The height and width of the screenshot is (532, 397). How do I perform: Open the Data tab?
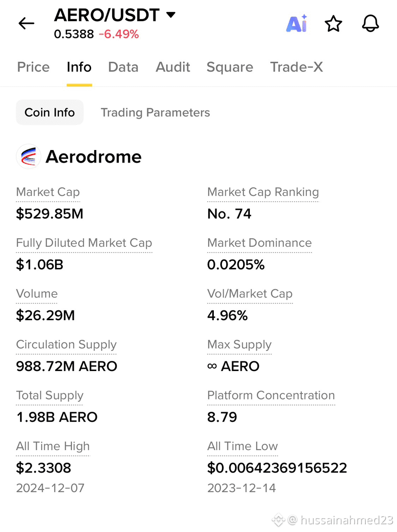[x=123, y=67]
